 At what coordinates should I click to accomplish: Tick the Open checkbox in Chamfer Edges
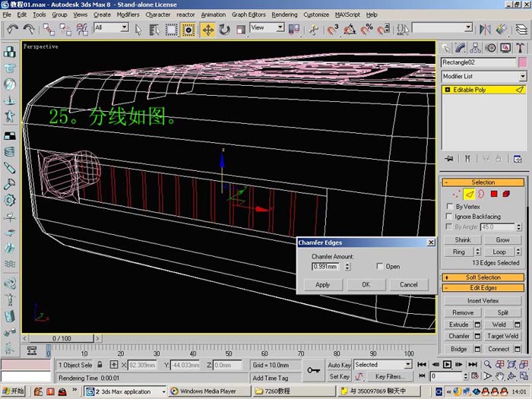pyautogui.click(x=380, y=266)
